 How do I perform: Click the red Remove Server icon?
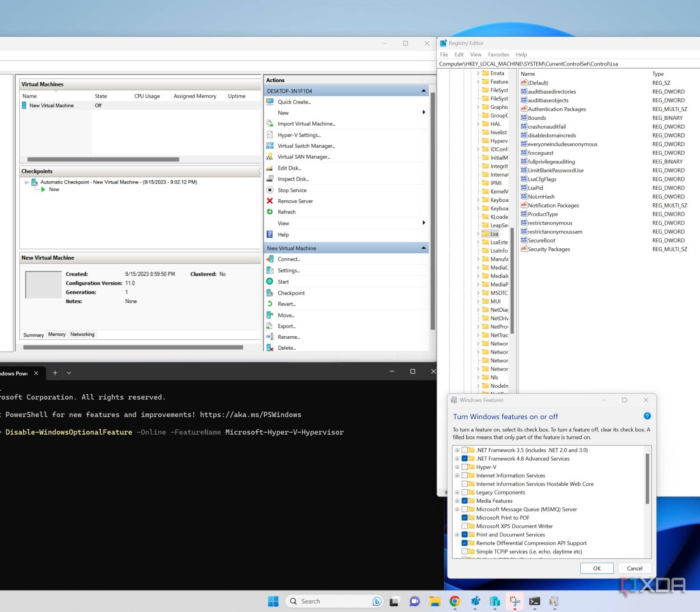270,201
